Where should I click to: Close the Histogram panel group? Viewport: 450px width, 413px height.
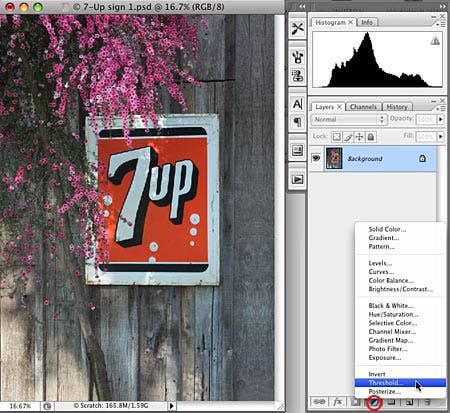click(442, 16)
